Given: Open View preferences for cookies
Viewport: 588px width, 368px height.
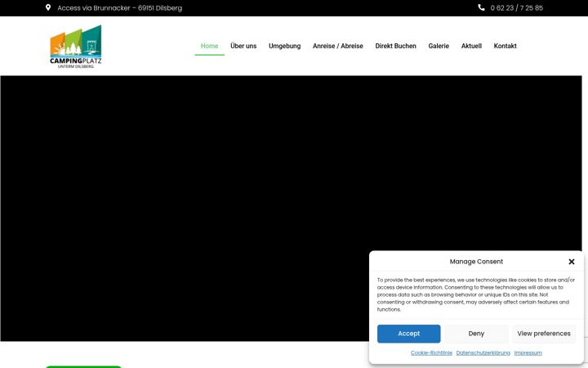Looking at the screenshot, I should click(x=544, y=334).
